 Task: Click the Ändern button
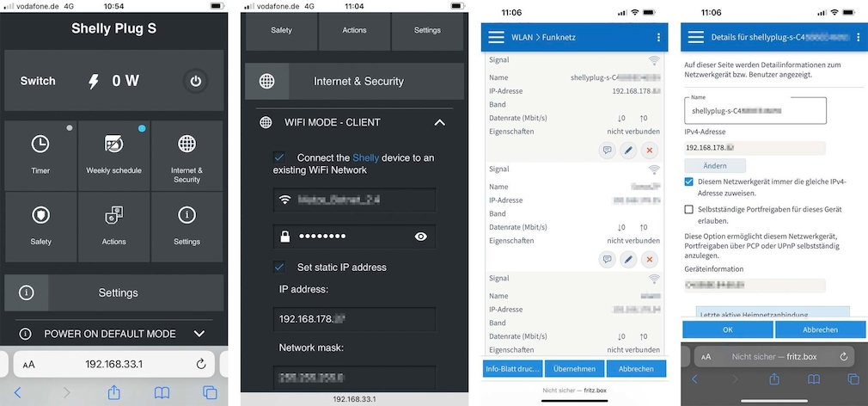pyautogui.click(x=715, y=165)
